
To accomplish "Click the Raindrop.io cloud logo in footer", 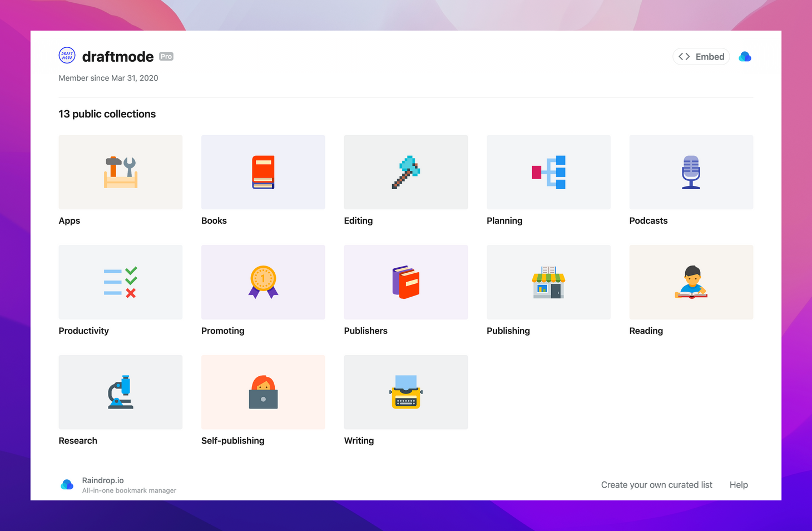I will pos(67,485).
